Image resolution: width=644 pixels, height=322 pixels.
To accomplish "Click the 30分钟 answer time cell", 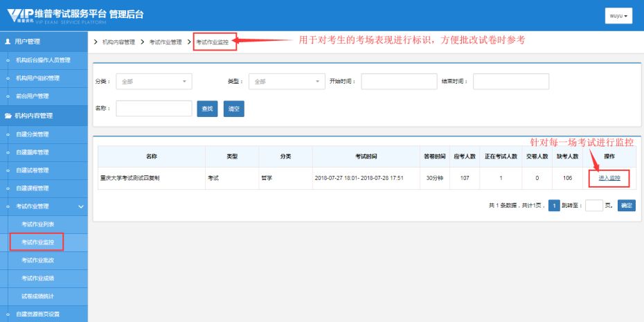I will tap(435, 178).
